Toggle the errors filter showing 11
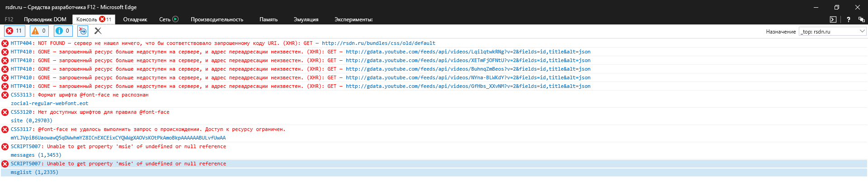The height and width of the screenshot is (183, 868). pyautogui.click(x=14, y=31)
